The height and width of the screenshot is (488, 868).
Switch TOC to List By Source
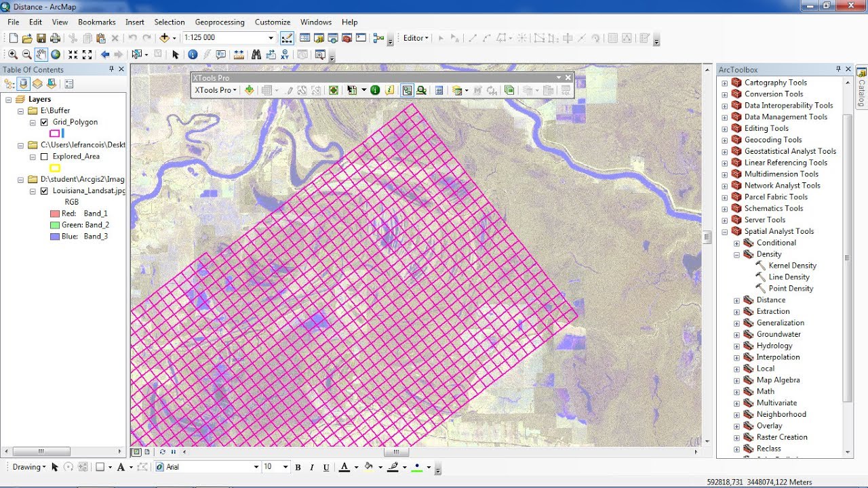pyautogui.click(x=24, y=84)
